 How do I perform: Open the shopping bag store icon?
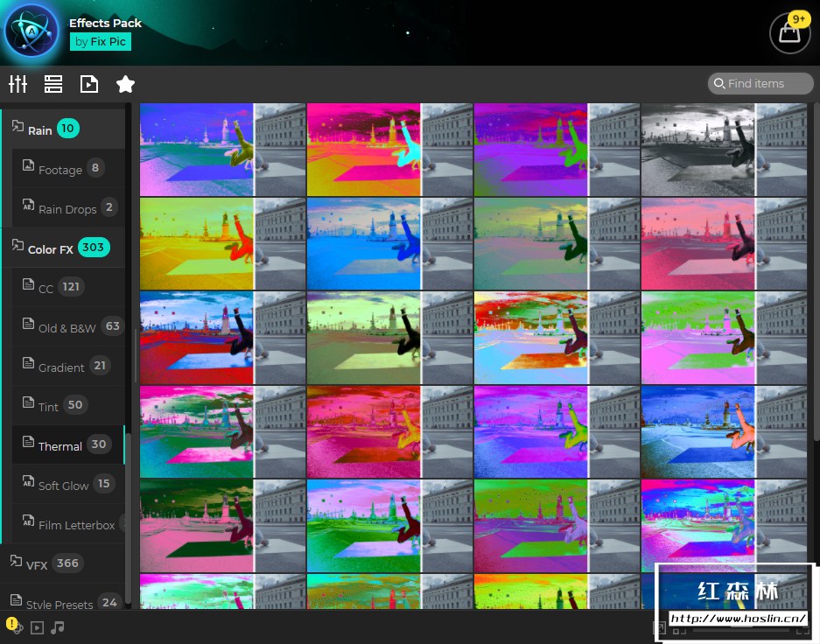[x=789, y=33]
